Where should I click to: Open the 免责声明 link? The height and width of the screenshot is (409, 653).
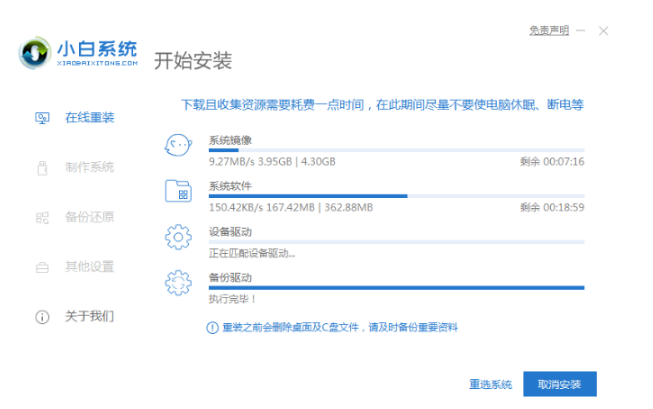coord(548,31)
